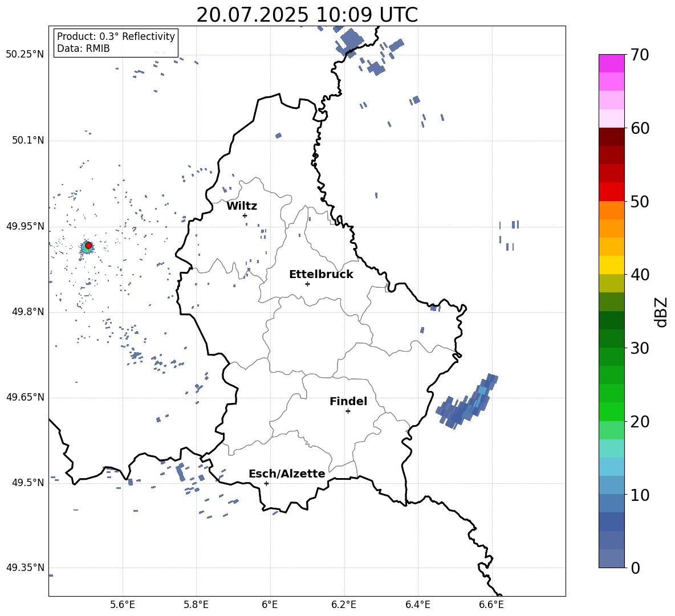This screenshot has height=616, width=675.
Task: Click the 6.6°E longitude label
Action: point(491,605)
